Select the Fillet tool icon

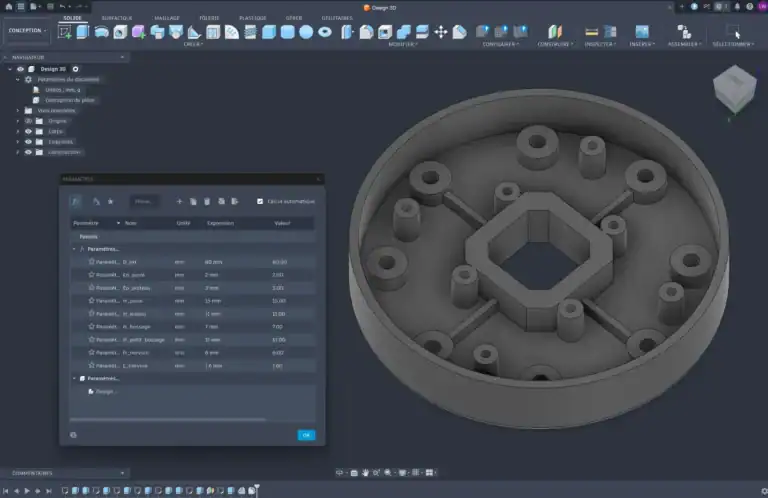coord(366,32)
